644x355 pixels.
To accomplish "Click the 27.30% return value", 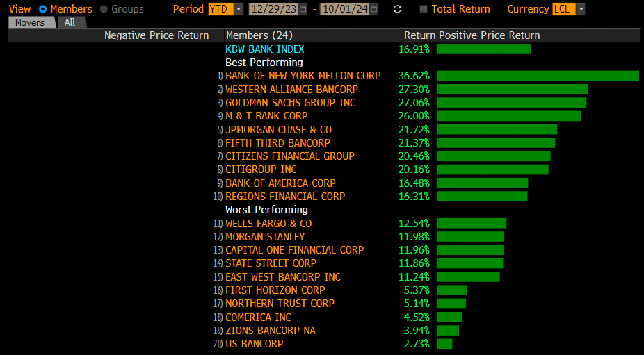I will [414, 89].
